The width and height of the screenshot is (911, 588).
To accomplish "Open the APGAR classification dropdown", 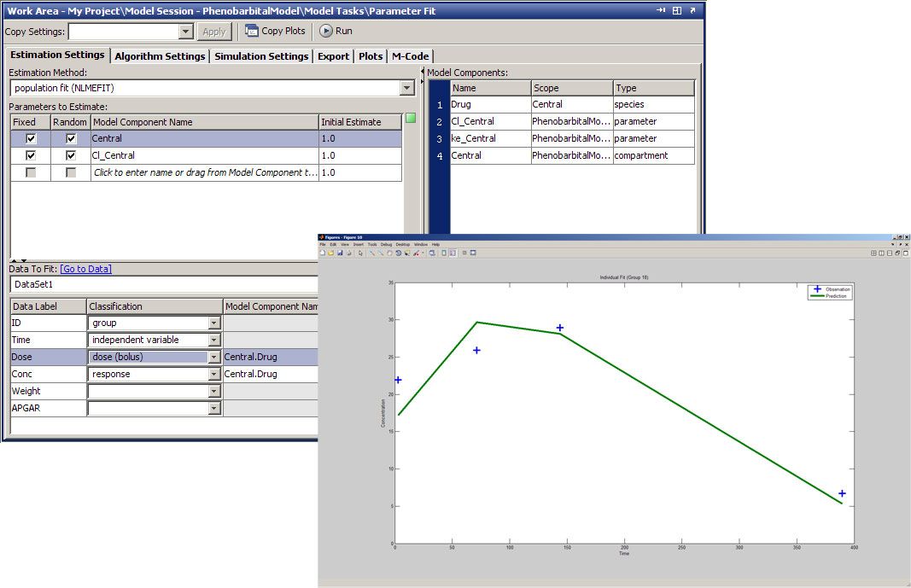I will pos(214,408).
